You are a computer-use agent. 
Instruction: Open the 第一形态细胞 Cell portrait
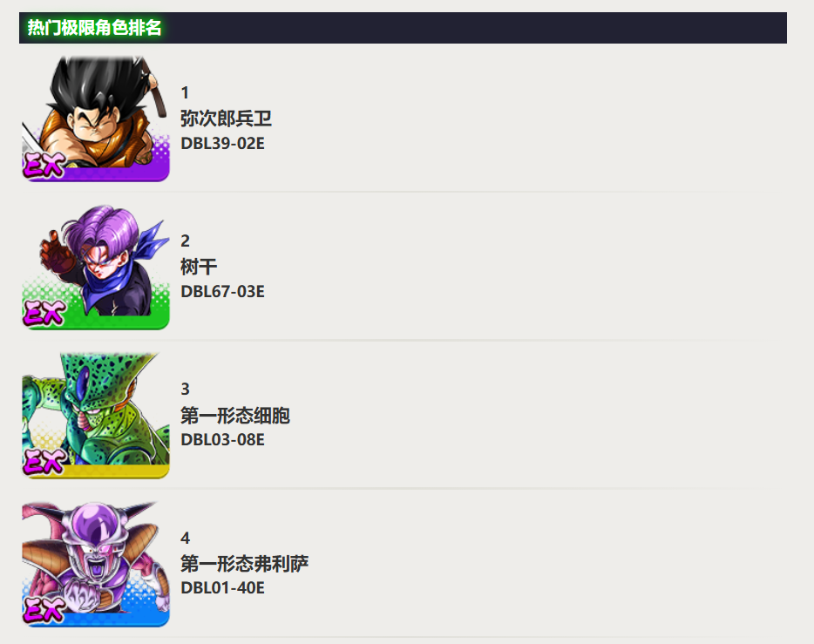pyautogui.click(x=96, y=415)
